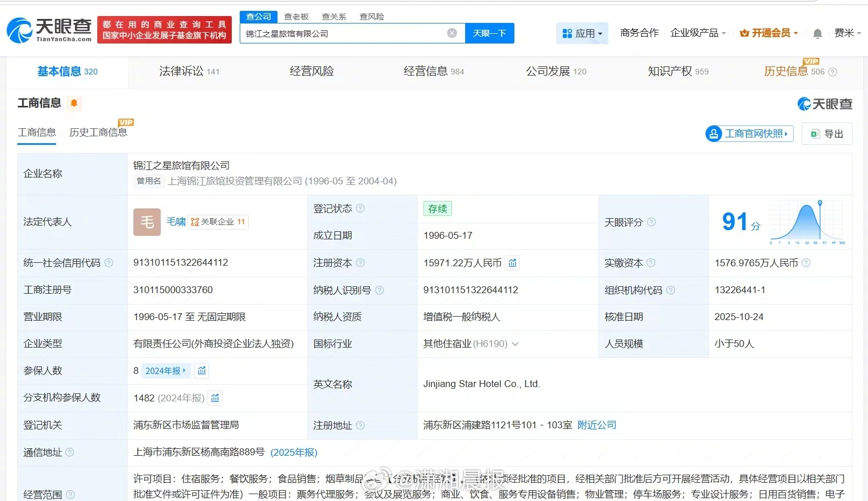The height and width of the screenshot is (501, 868).
Task: Open the 基本信息 section tab
Action: point(68,72)
